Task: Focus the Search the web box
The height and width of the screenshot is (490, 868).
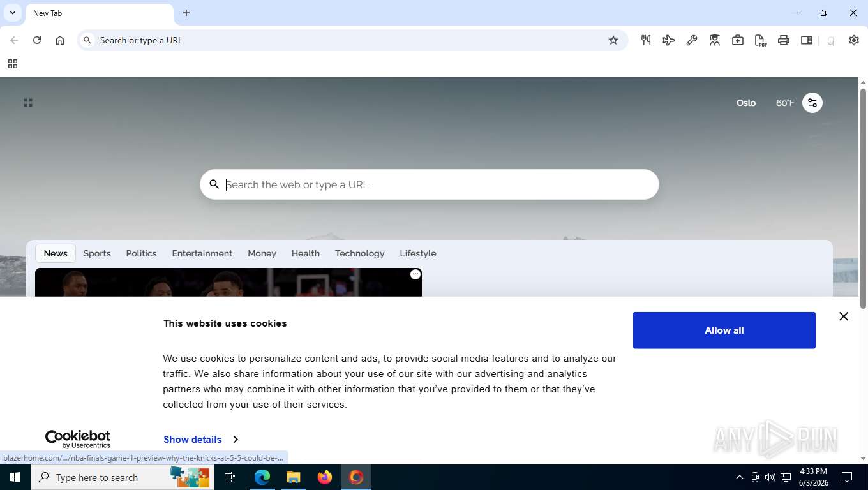Action: 430,184
